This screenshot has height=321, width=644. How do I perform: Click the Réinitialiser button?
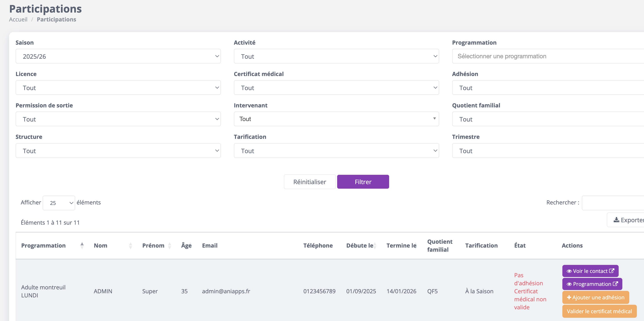(x=309, y=182)
